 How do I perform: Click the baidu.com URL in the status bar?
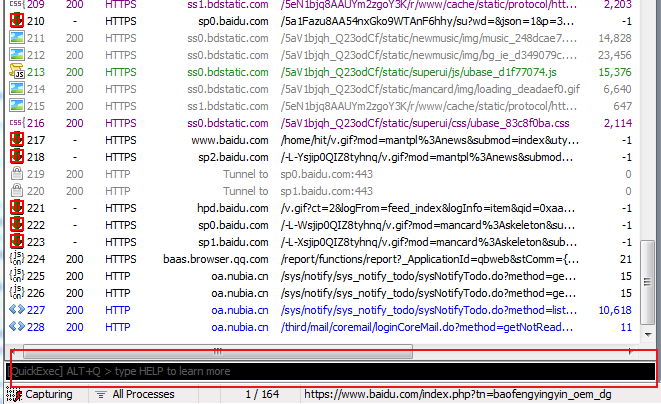click(x=458, y=395)
